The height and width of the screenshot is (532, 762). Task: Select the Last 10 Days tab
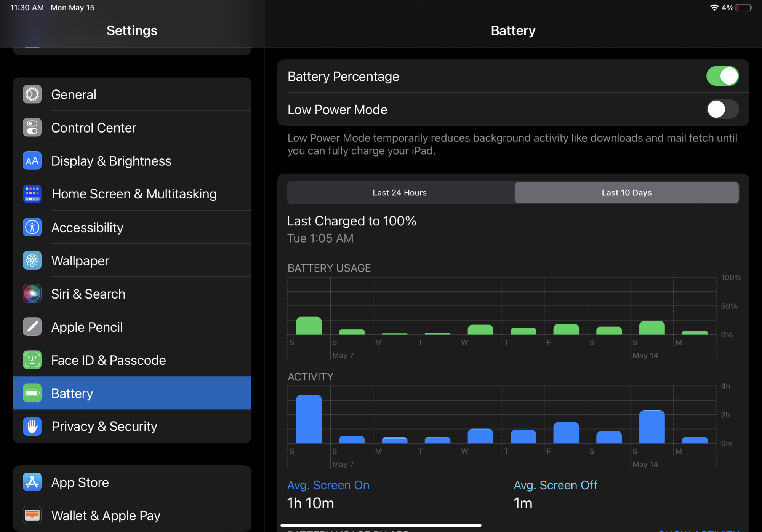[x=626, y=193]
